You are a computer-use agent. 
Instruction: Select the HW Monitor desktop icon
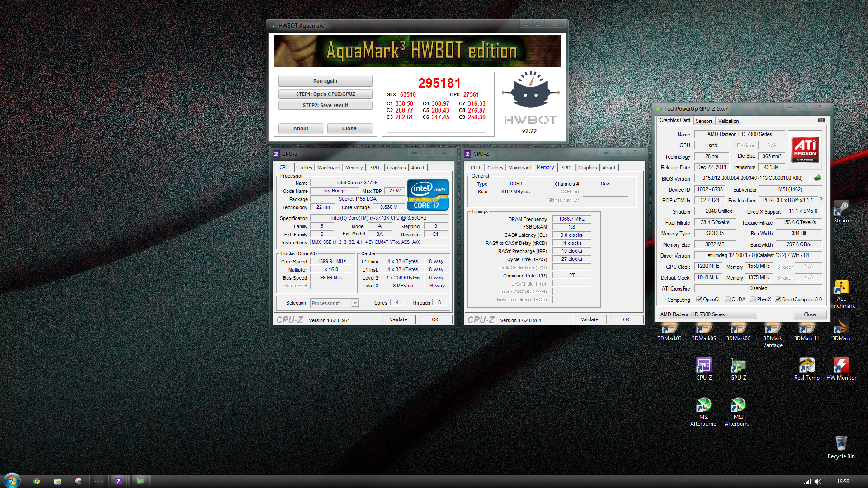click(841, 369)
